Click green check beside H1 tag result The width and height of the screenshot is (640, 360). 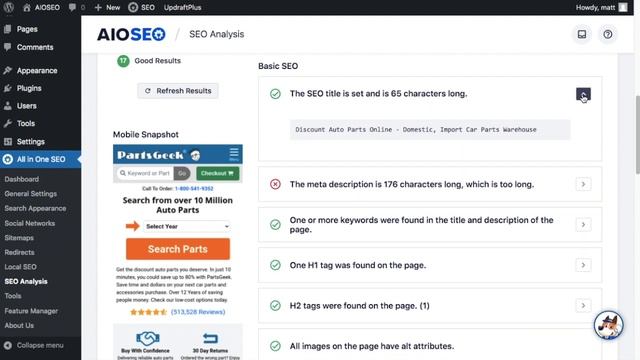tap(275, 265)
